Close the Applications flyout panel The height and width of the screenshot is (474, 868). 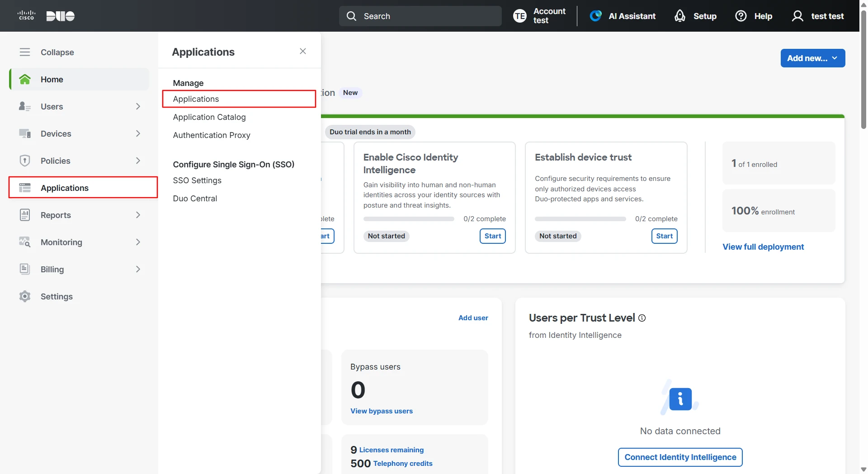pyautogui.click(x=303, y=51)
